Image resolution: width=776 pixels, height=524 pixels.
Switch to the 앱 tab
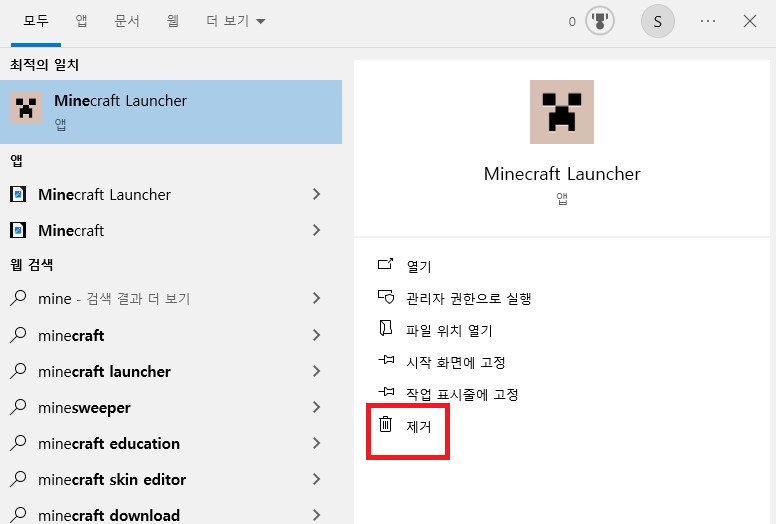[81, 21]
